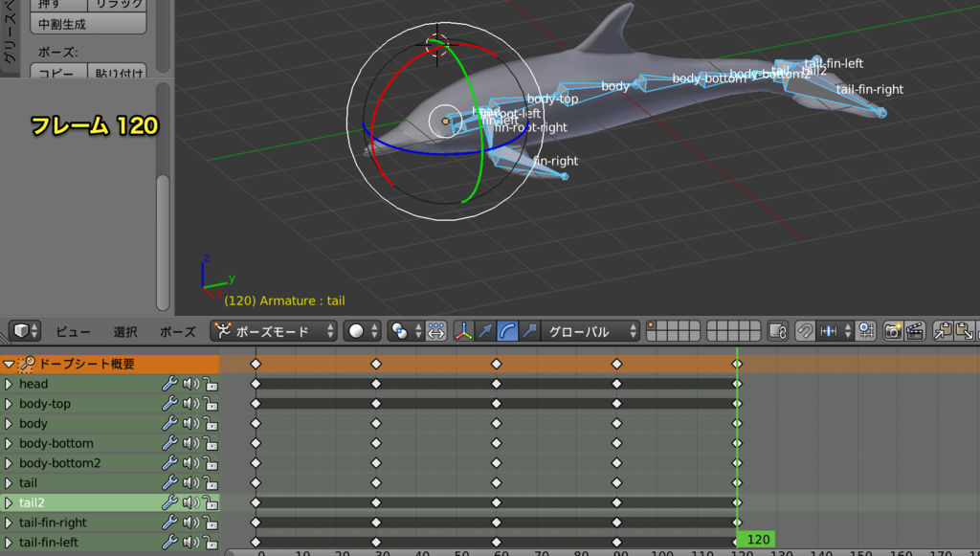This screenshot has width=980, height=556.
Task: Toggle the 3D manipulator widget icon
Action: 463,331
